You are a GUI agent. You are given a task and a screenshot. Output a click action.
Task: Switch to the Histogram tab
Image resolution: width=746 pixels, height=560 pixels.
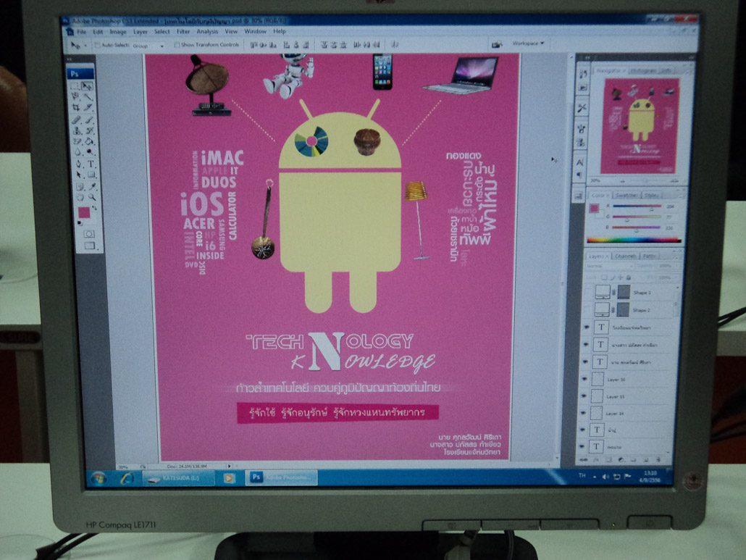coord(642,70)
